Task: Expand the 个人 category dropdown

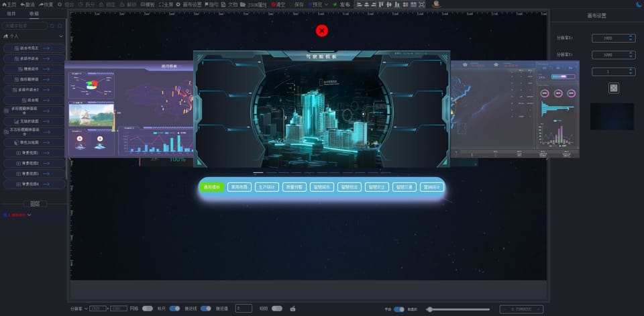Action: click(61, 36)
